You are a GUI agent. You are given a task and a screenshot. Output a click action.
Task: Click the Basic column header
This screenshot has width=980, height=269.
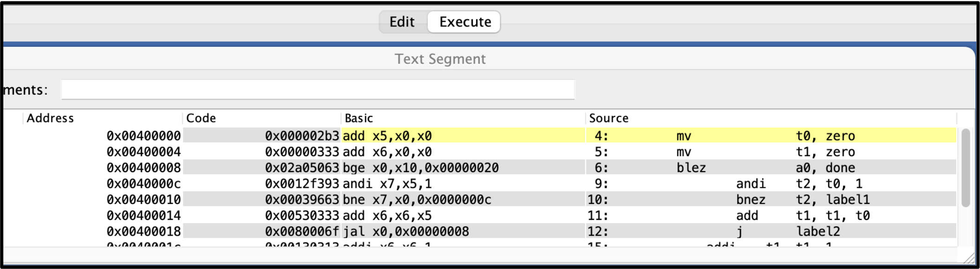pyautogui.click(x=359, y=118)
